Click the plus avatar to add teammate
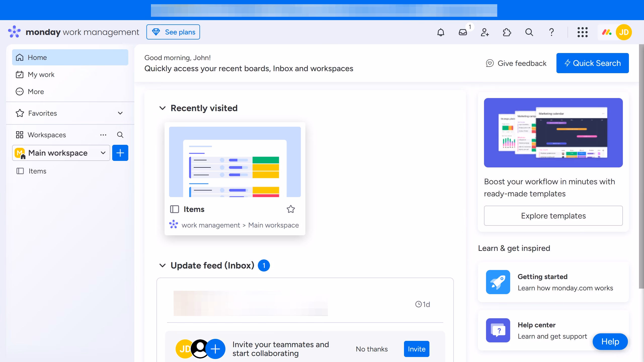644x362 pixels. [215, 349]
